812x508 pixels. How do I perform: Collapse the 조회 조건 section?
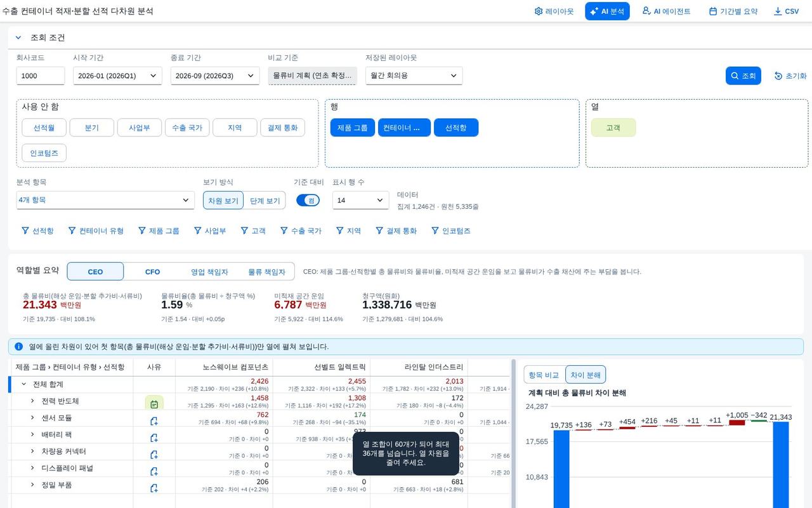pos(18,37)
